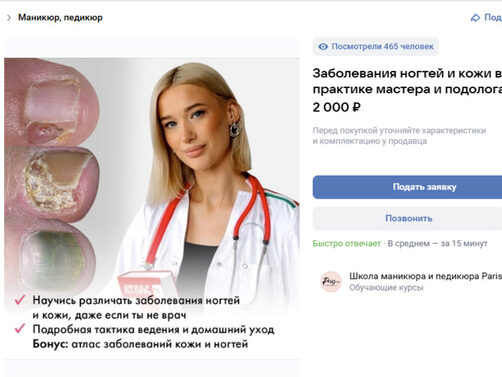
Task: Click the first pink checkmark in image
Action: point(20,300)
